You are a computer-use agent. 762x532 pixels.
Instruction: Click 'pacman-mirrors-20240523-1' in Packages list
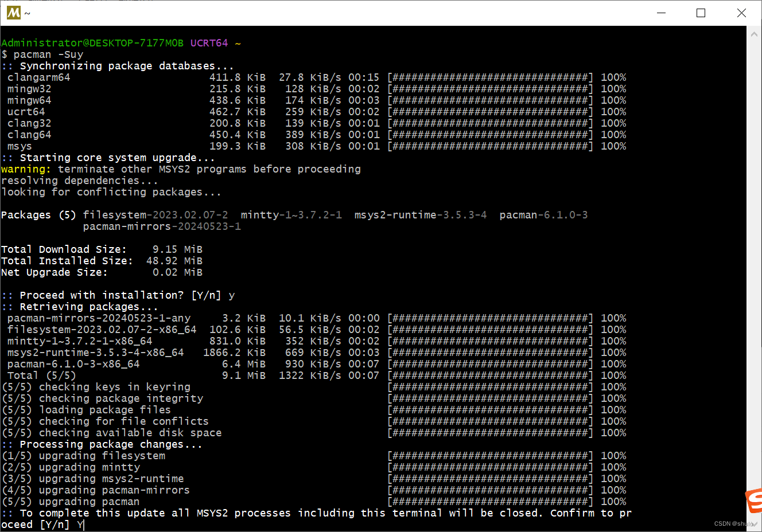(x=162, y=226)
